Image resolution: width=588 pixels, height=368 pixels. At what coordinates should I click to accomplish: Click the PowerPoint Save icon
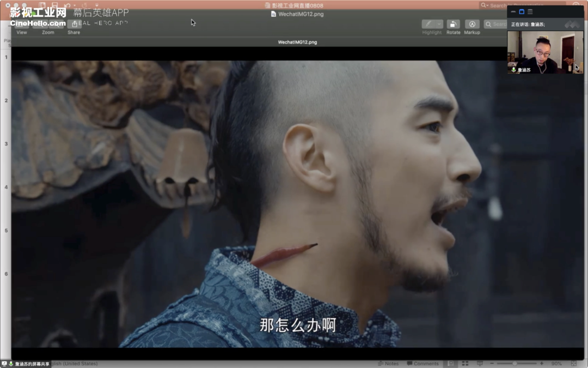tap(55, 5)
